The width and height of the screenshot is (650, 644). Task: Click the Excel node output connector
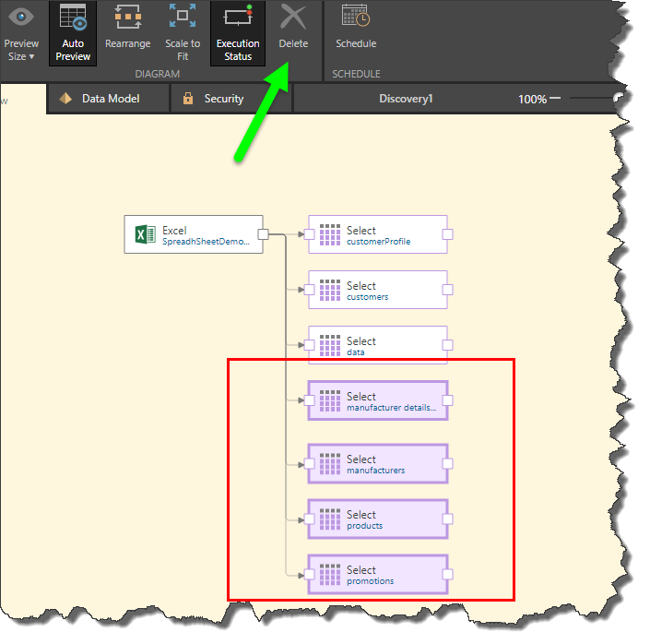pos(263,234)
